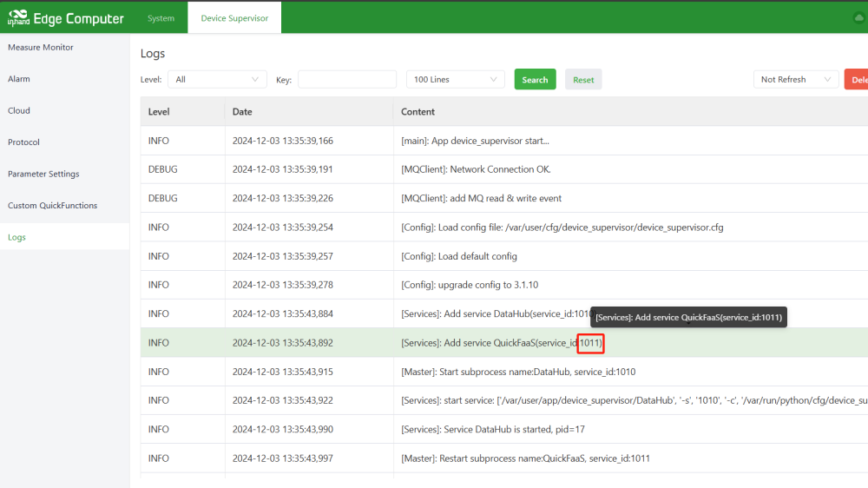The height and width of the screenshot is (488, 868).
Task: Click date 2024-12-03 13:35:39,166
Action: tap(283, 141)
